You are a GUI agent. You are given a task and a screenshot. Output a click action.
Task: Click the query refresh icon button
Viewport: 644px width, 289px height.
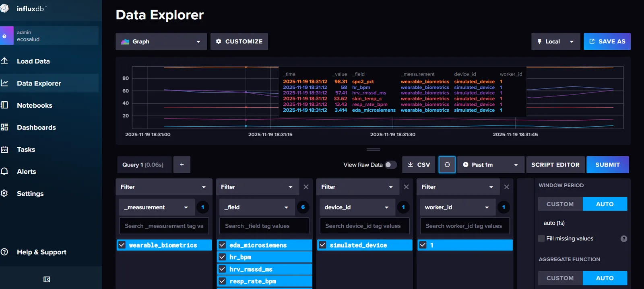point(447,165)
